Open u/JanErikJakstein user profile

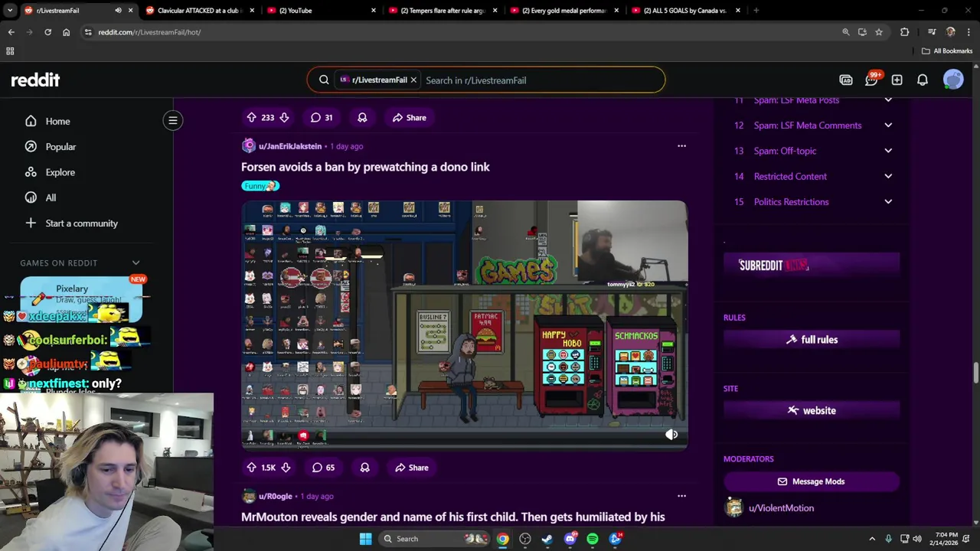point(290,146)
